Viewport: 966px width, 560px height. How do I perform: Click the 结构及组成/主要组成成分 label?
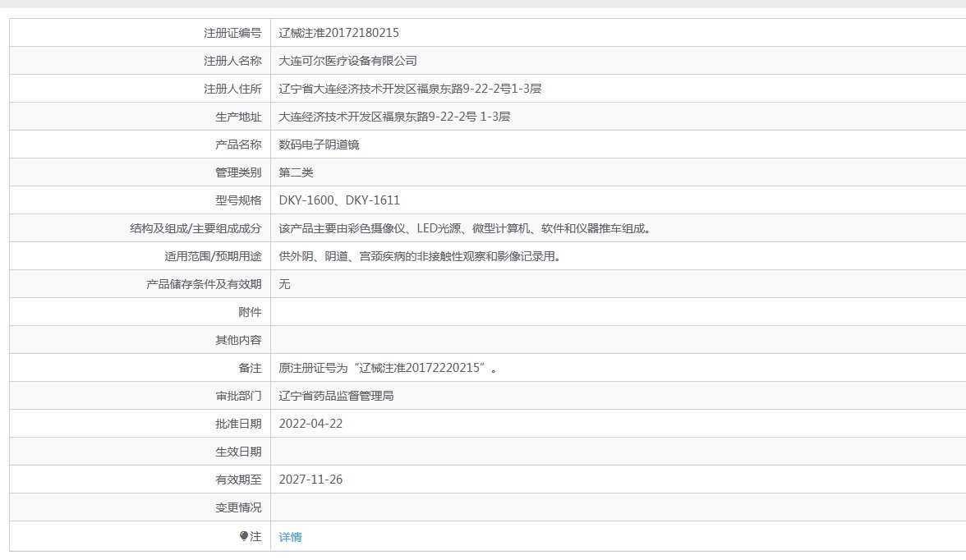click(195, 228)
